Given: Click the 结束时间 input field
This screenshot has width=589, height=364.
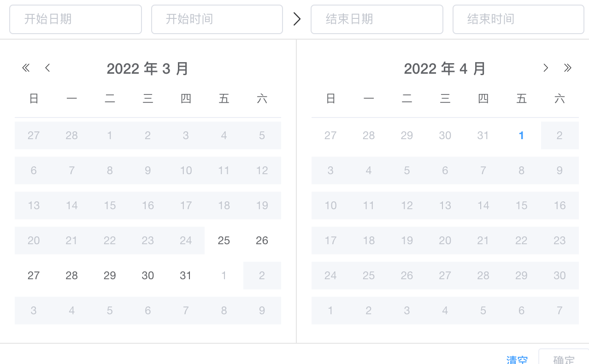Looking at the screenshot, I should (x=518, y=19).
